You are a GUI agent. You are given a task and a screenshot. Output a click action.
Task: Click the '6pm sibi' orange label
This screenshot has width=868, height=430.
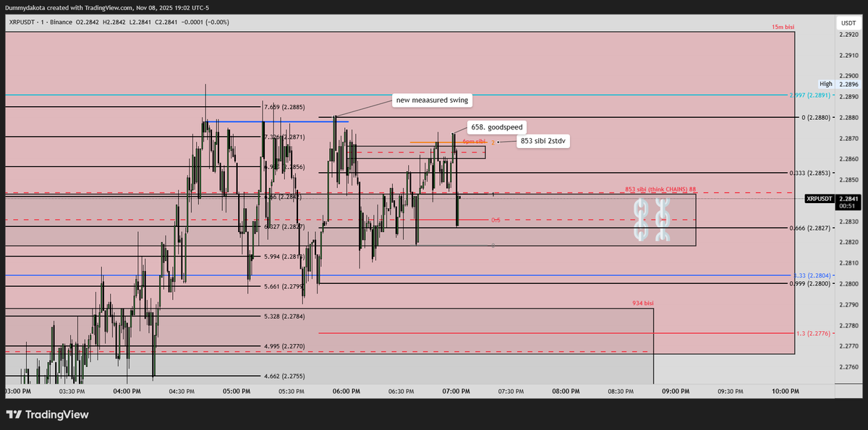475,142
